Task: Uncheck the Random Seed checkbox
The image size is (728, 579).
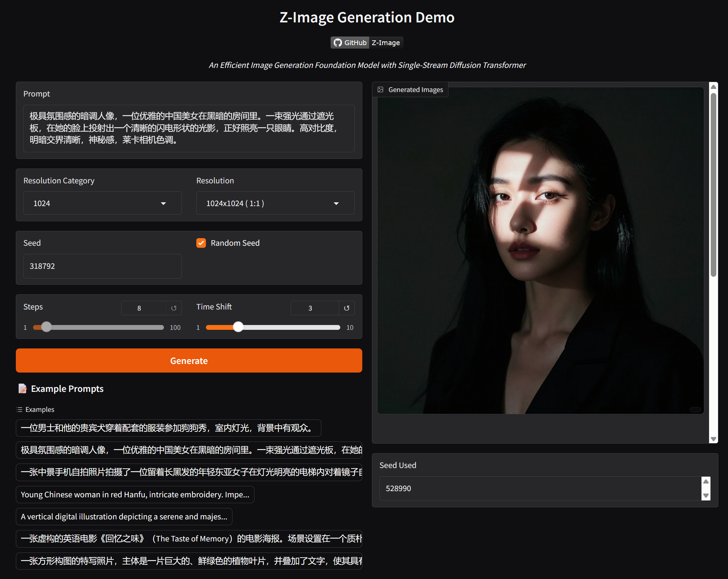Action: [x=201, y=243]
